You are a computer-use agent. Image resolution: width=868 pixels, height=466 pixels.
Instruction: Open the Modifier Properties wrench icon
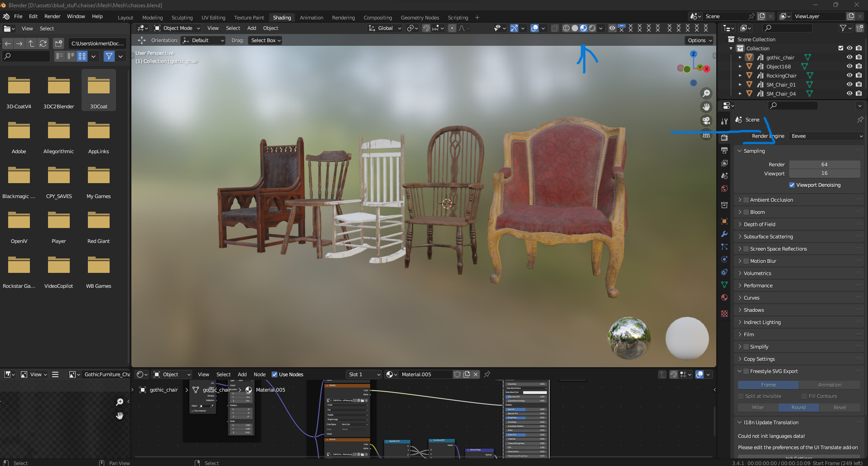(724, 233)
